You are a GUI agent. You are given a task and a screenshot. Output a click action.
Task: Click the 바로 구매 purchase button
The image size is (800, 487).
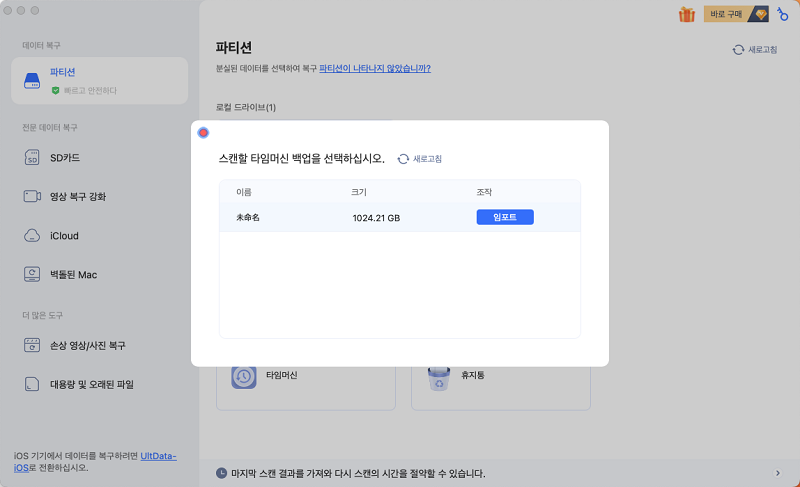click(x=736, y=14)
